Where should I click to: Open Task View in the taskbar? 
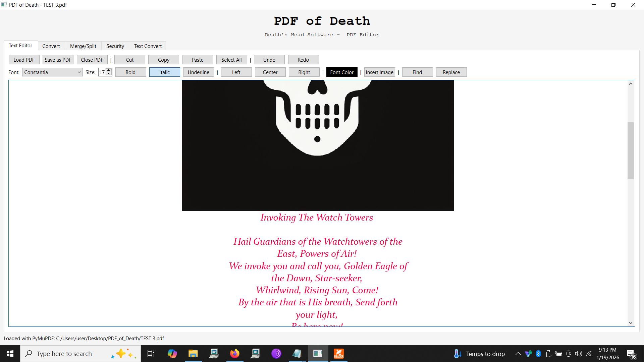point(151,354)
